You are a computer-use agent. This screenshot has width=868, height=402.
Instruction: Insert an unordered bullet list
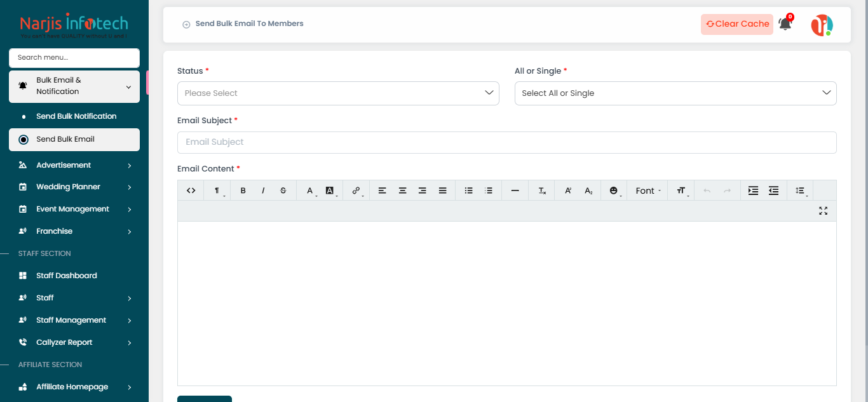pos(469,191)
